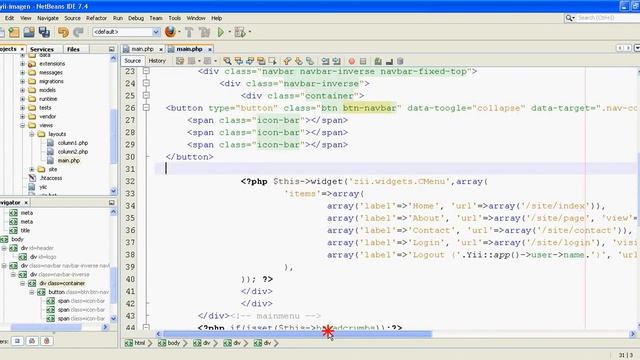Expand the models folder node

click(22, 90)
